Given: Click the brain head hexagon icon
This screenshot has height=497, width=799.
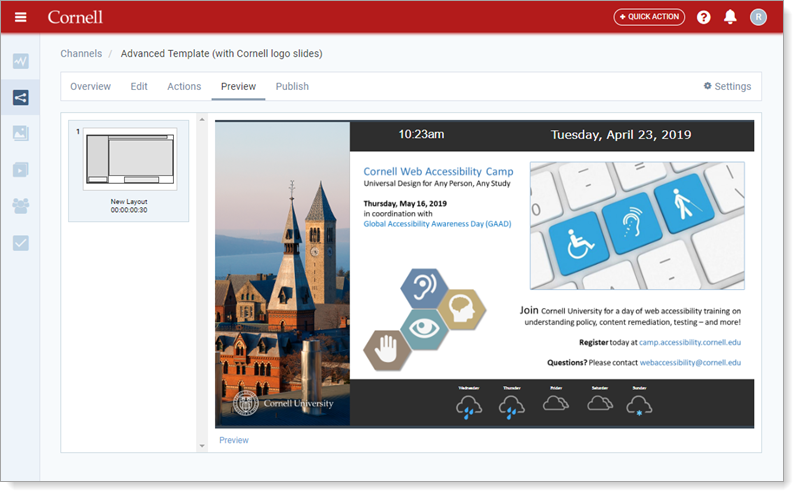Looking at the screenshot, I should coord(462,309).
